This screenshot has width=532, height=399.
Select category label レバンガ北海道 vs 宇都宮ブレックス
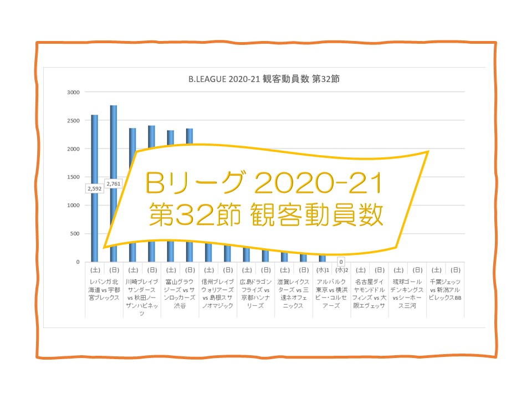pyautogui.click(x=104, y=290)
